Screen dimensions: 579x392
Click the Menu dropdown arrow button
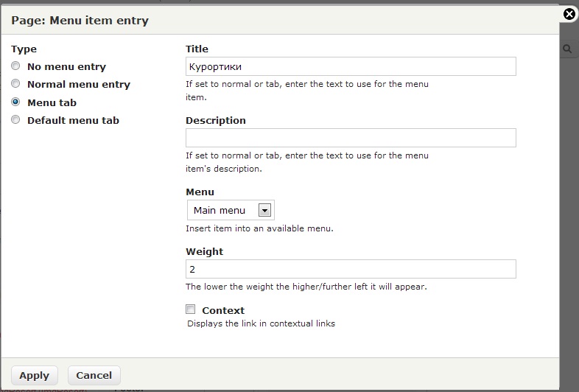click(x=264, y=210)
